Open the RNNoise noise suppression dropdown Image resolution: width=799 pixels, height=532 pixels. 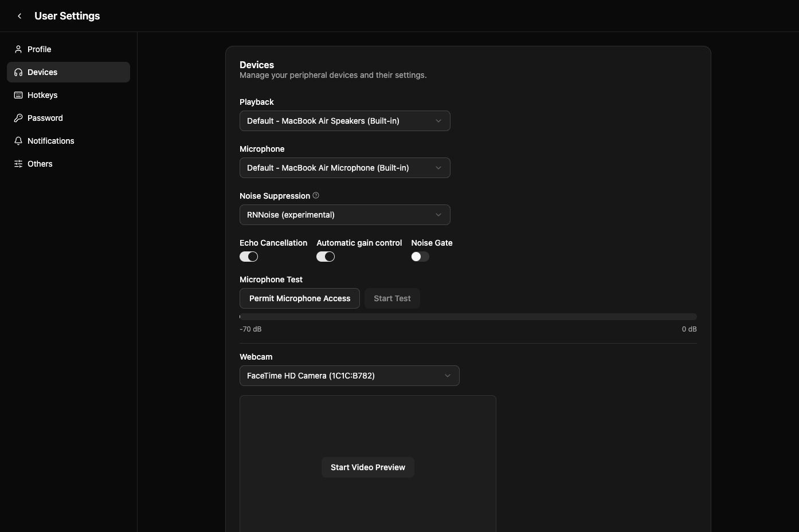click(345, 215)
